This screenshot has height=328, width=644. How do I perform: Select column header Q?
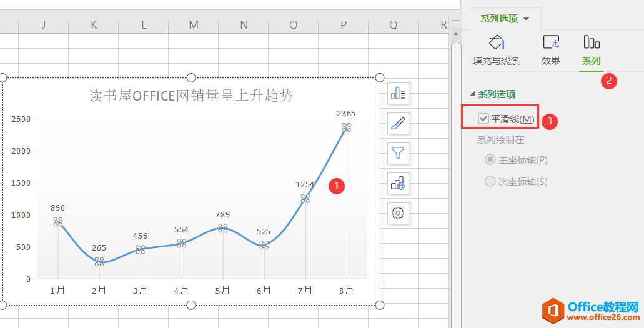click(x=394, y=25)
